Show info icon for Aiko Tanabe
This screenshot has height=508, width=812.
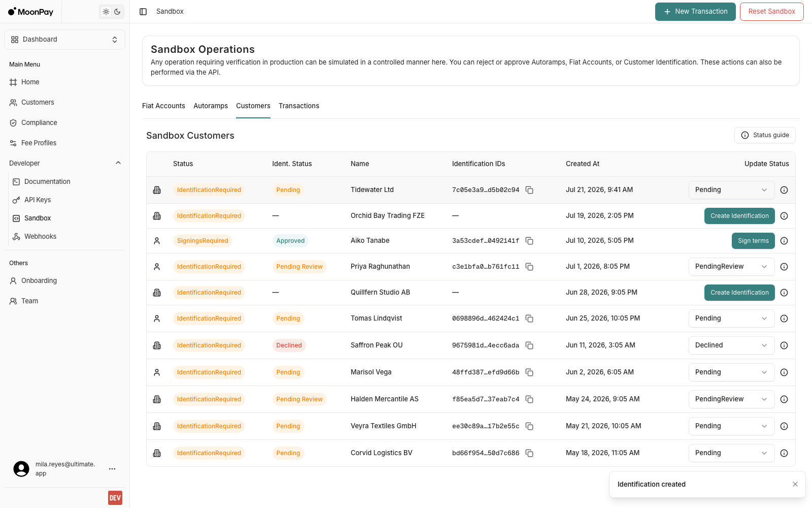click(x=784, y=241)
